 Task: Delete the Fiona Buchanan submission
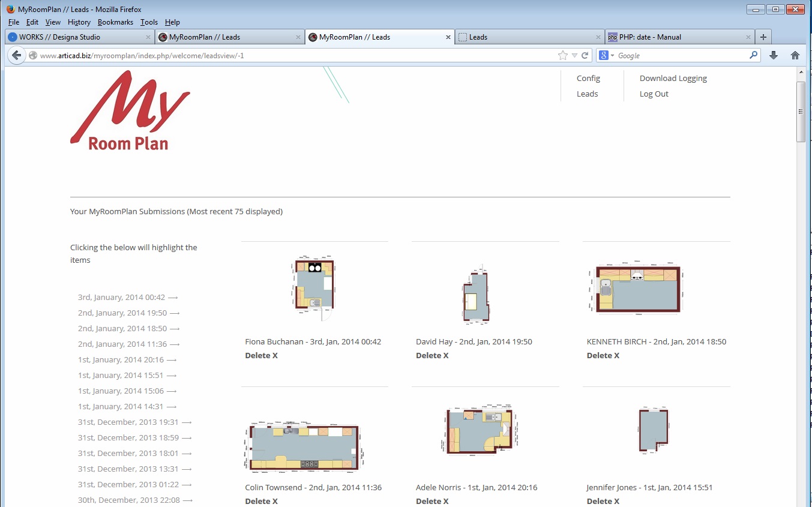click(261, 355)
